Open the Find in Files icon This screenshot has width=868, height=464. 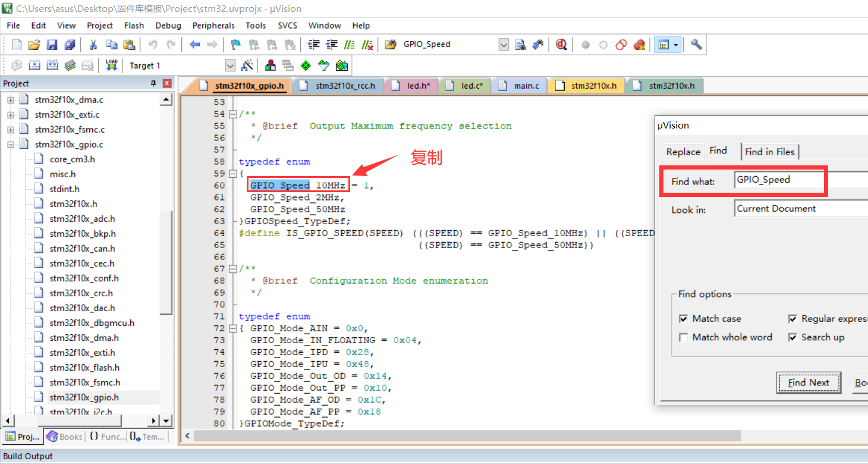coord(391,45)
